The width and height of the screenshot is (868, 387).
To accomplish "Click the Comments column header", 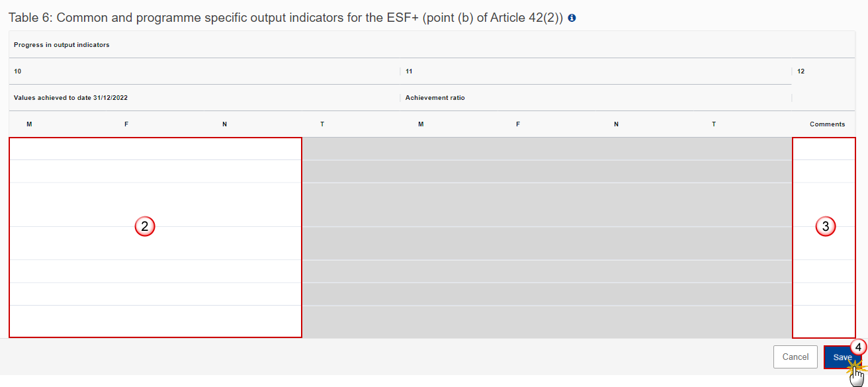I will 827,124.
